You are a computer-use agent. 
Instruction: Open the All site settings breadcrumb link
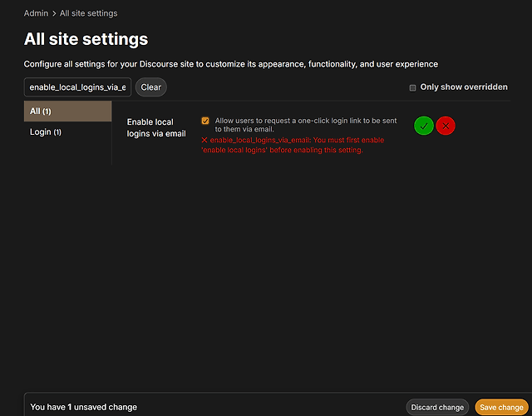point(89,13)
